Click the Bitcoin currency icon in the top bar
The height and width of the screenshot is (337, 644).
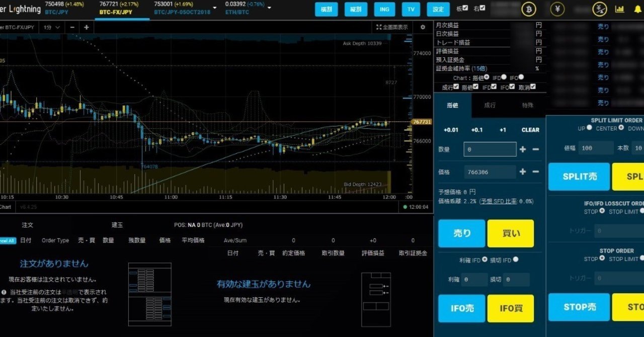click(529, 9)
